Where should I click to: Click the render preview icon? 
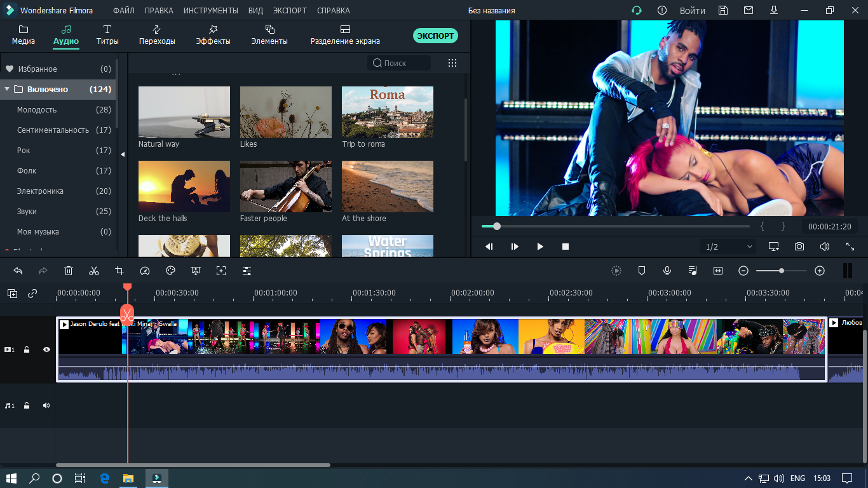(616, 271)
